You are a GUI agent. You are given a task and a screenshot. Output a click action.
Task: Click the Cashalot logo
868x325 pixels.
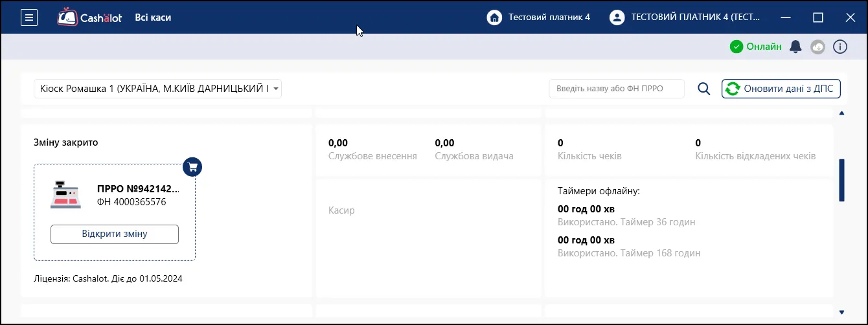[x=89, y=17]
